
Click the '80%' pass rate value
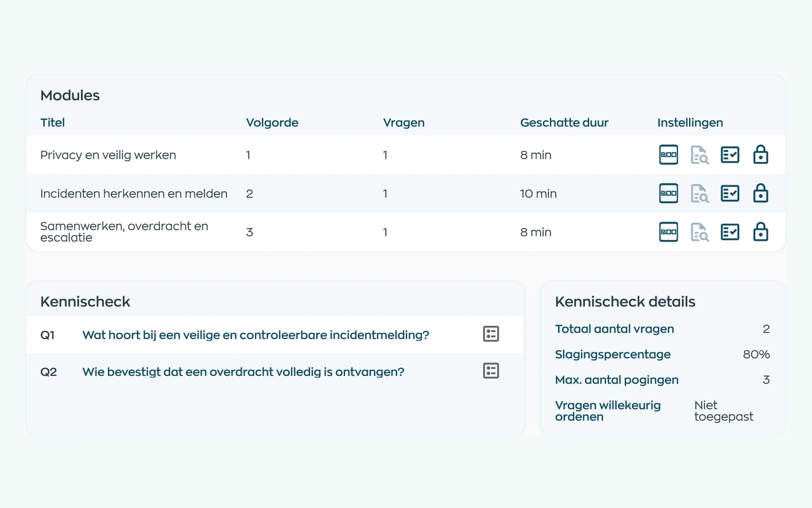pyautogui.click(x=756, y=354)
